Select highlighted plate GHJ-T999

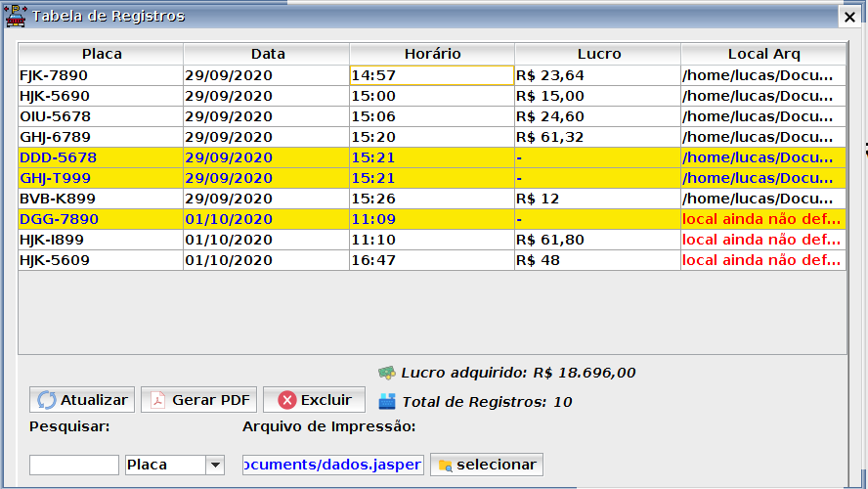101,178
